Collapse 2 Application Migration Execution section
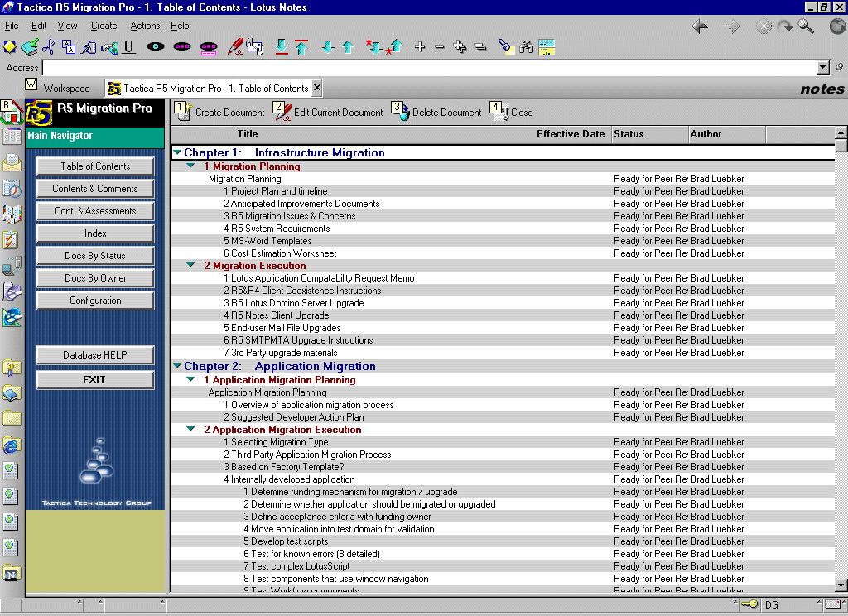Screen dimensions: 848x616 (190, 429)
